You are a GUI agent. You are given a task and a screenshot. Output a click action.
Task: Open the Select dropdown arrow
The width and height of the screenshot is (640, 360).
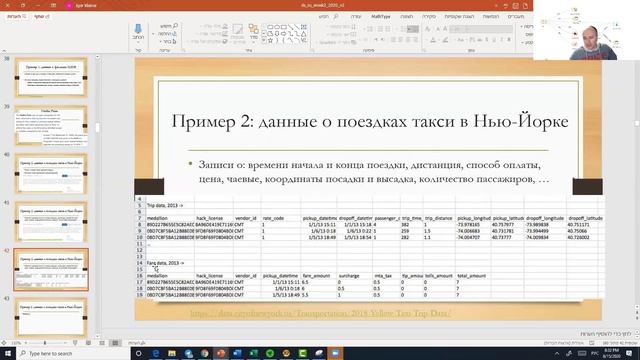pyautogui.click(x=160, y=42)
